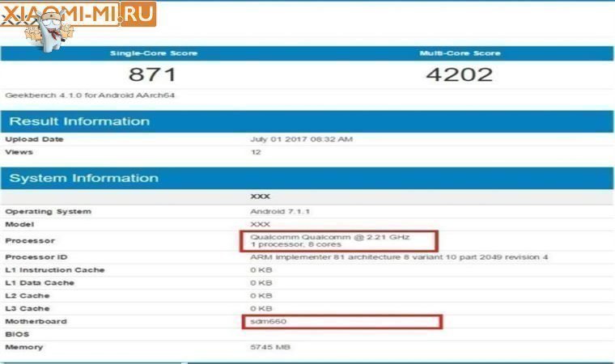Click the Motherboard label

click(x=36, y=322)
